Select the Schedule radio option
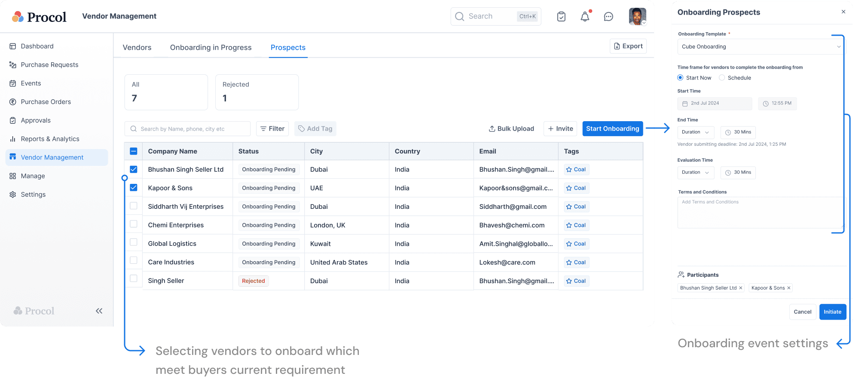Image resolution: width=868 pixels, height=379 pixels. click(x=722, y=78)
